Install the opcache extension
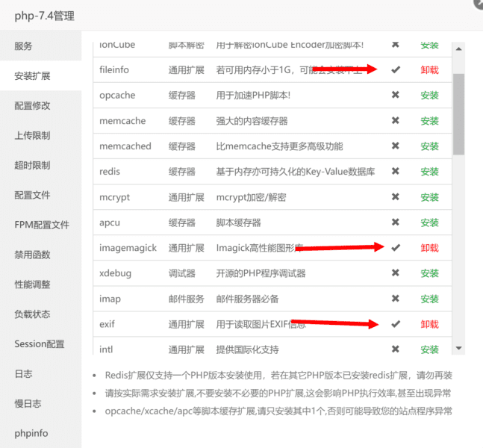 click(x=429, y=96)
